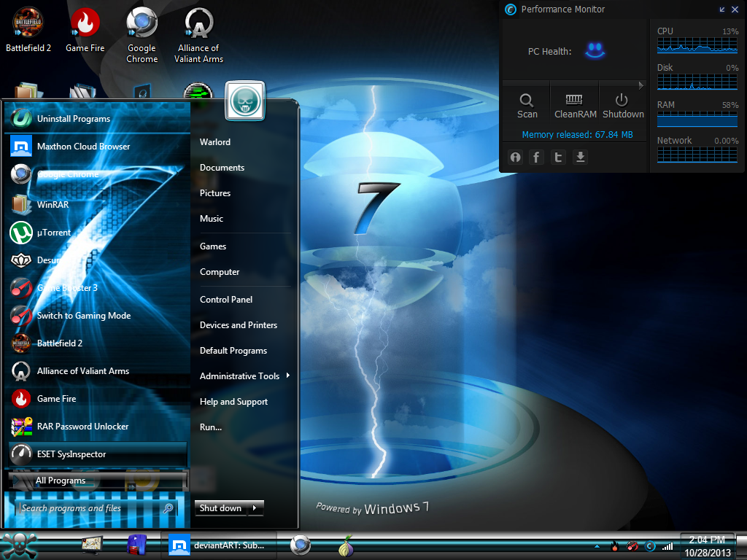Click the Shut down button

pyautogui.click(x=221, y=508)
